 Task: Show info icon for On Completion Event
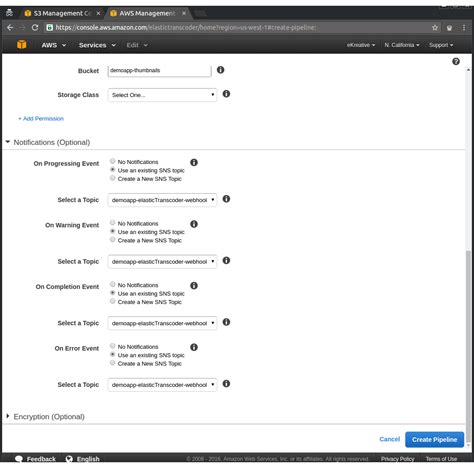(x=194, y=286)
